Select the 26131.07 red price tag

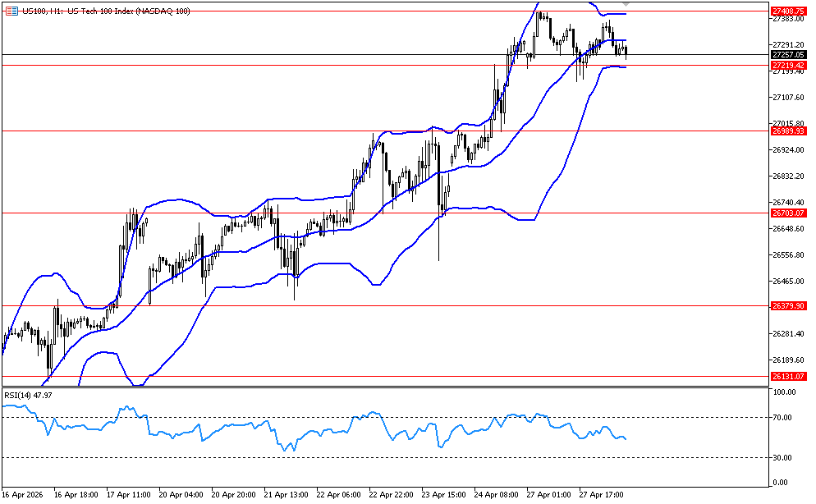click(788, 376)
